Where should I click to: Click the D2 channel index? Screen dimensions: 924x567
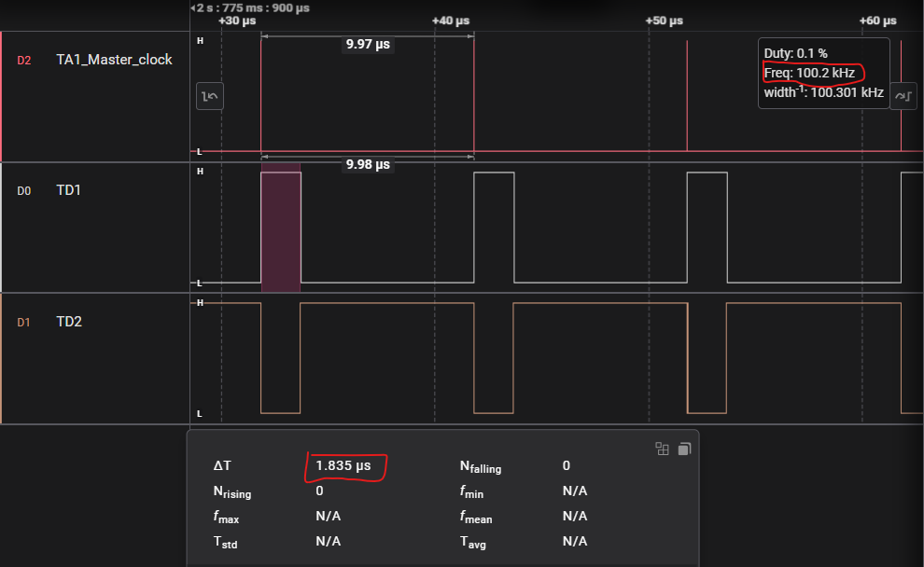[23, 61]
